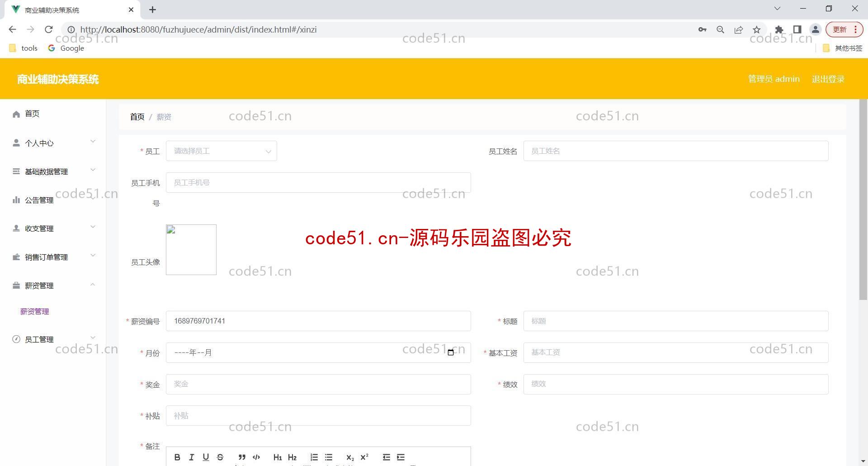Share this page via the share icon
The height and width of the screenshot is (466, 868).
pos(739,29)
